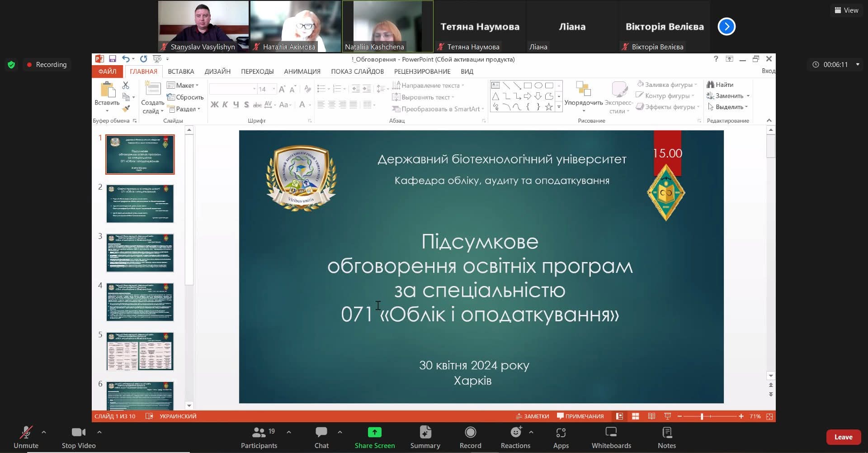Open the Participants list

[x=259, y=437]
